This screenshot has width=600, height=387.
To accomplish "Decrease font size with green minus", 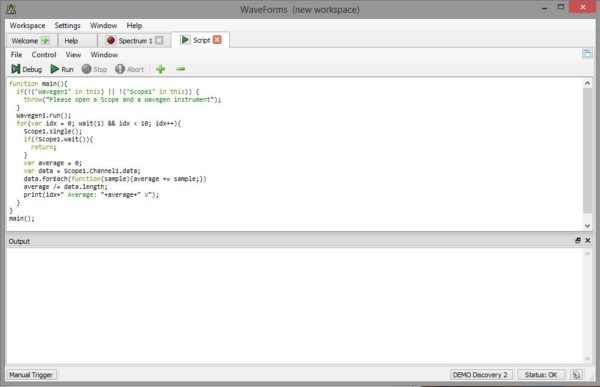I will tap(181, 69).
